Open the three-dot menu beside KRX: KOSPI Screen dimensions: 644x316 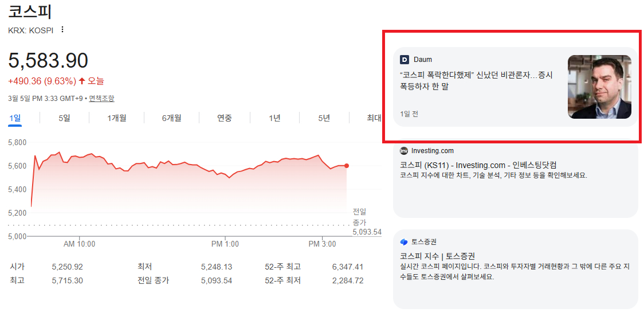[x=62, y=30]
